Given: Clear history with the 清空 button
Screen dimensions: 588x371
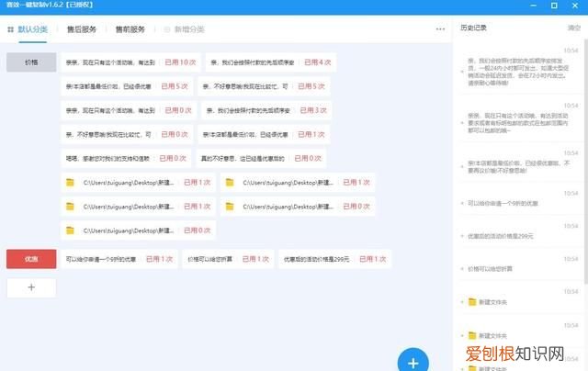Looking at the screenshot, I should coord(573,28).
